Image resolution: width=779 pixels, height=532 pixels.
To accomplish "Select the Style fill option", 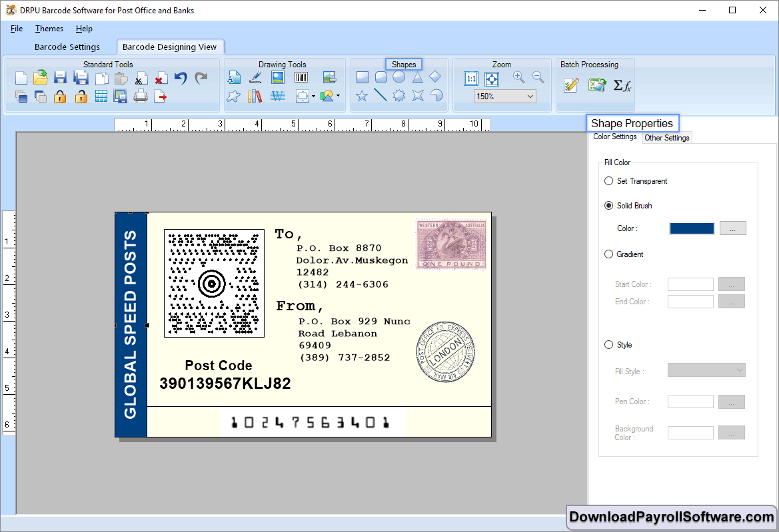I will 608,345.
